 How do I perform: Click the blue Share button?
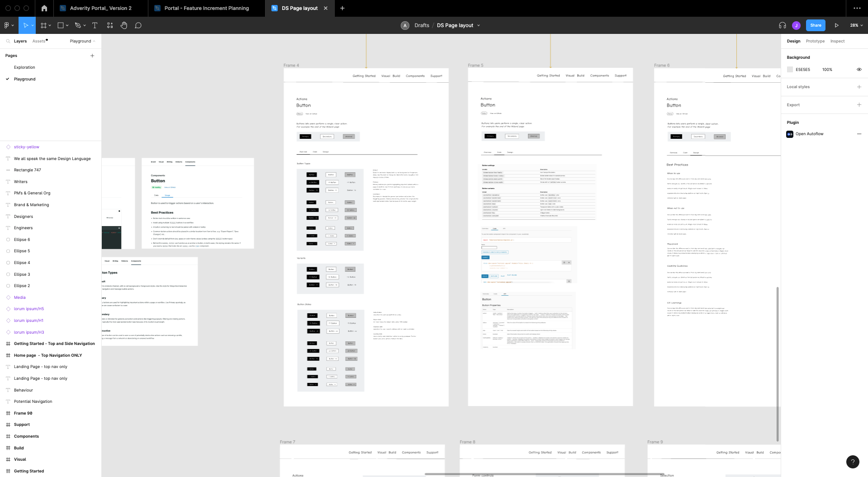click(x=816, y=25)
